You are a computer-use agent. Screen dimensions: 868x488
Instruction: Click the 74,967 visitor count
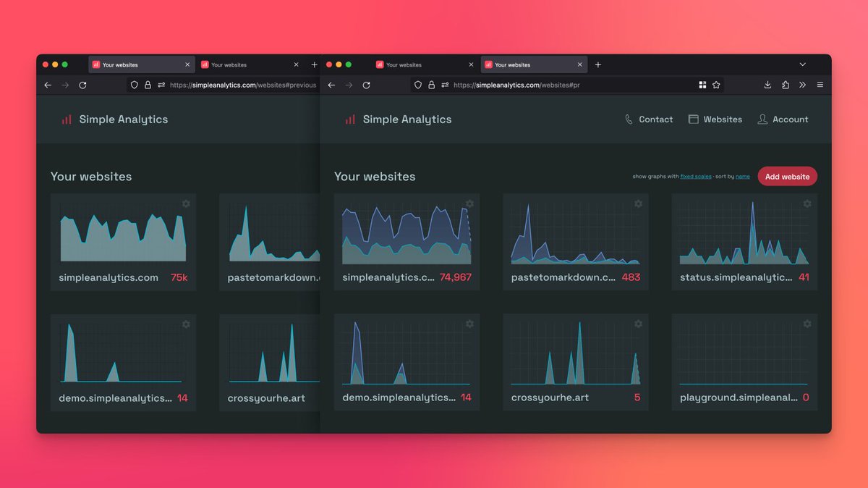pos(456,277)
